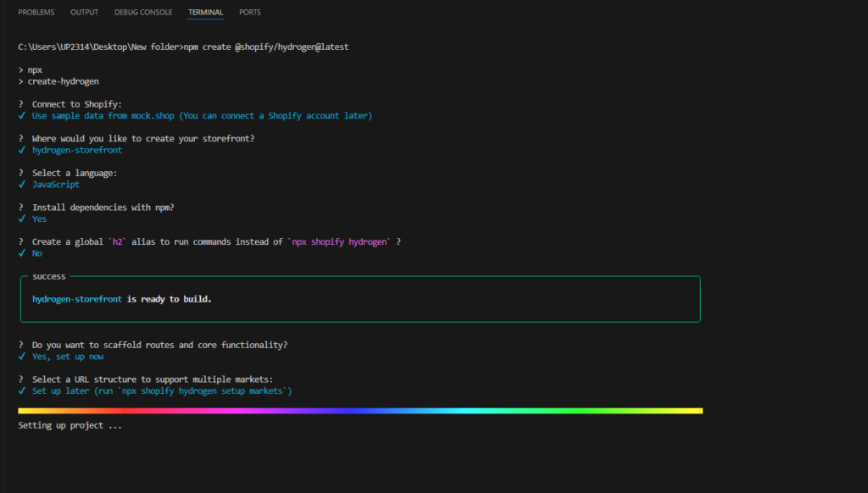Click the 'Yes, set up now' answer
Screen dimensions: 868x493
click(68, 357)
